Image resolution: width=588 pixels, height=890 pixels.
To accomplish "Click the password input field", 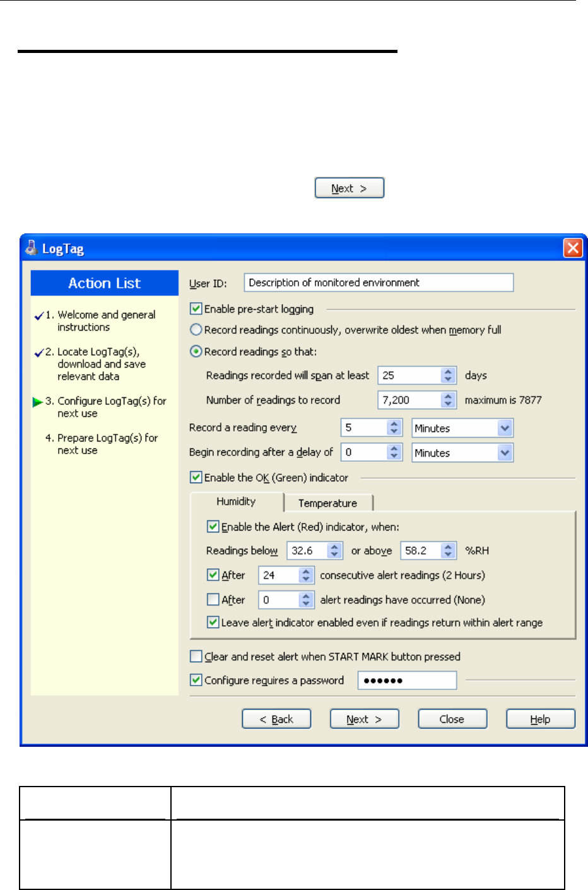I will pyautogui.click(x=407, y=681).
